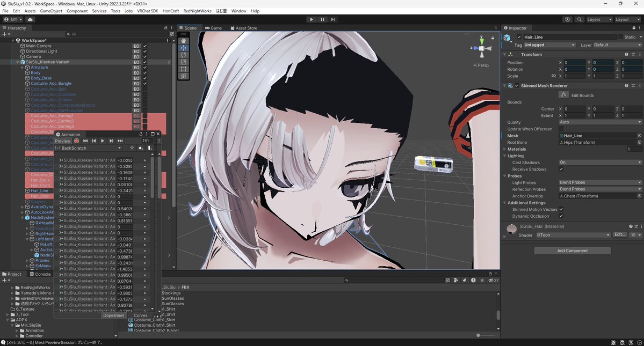Toggle the Animation record button
The image size is (644, 346).
point(76,141)
